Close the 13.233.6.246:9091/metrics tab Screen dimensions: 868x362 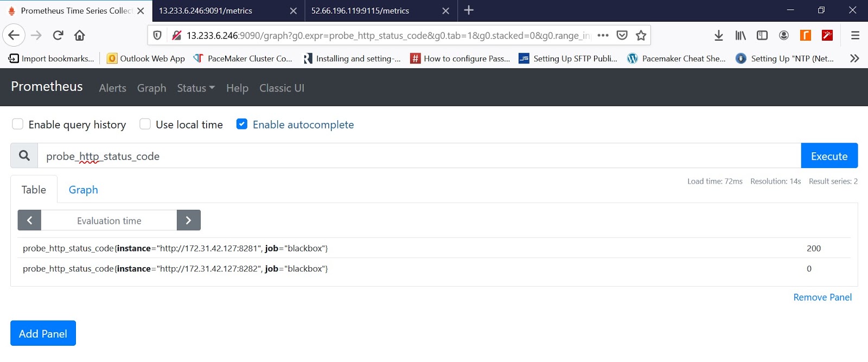[x=293, y=11]
